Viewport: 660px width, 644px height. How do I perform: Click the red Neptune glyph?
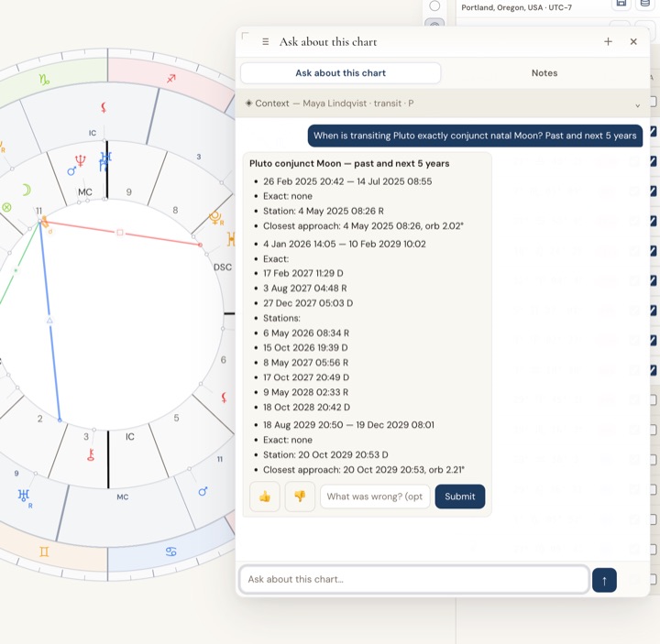[x=80, y=160]
